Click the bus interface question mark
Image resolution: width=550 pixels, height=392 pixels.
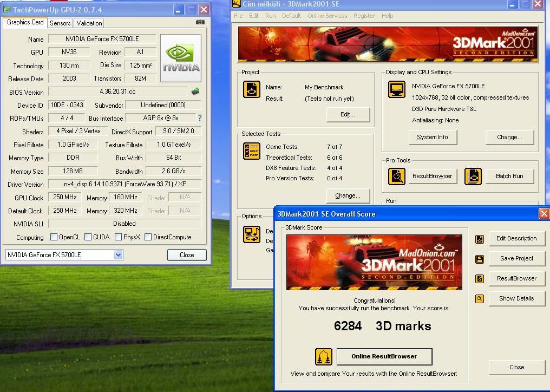200,118
